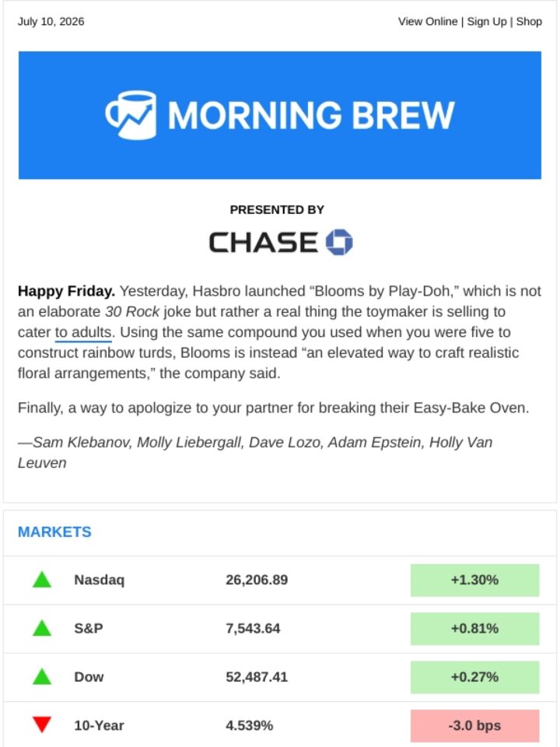
Task: Open the Sign Up link
Action: 487,22
